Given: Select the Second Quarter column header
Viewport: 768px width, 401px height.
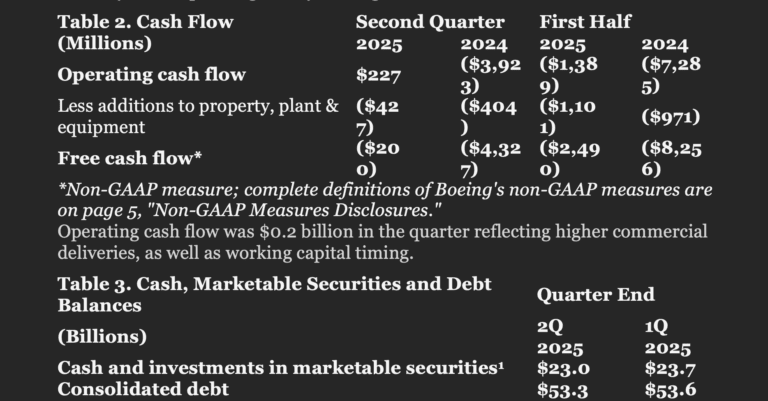Looking at the screenshot, I should tap(430, 22).
